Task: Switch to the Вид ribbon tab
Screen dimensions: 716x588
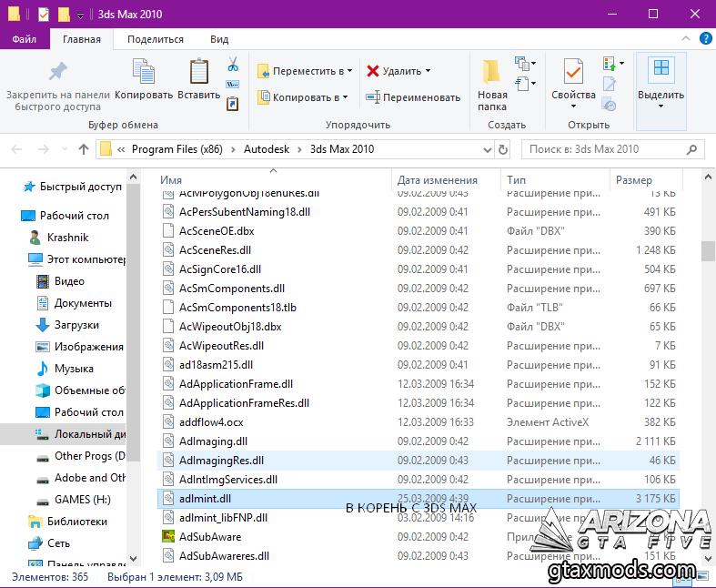Action: [219, 39]
